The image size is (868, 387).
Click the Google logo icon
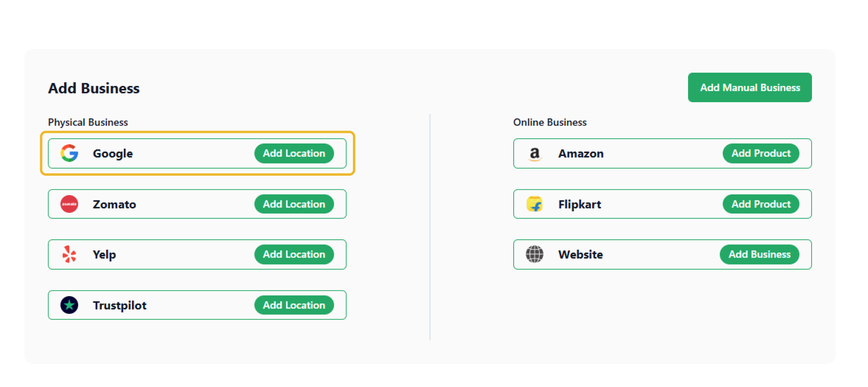click(69, 153)
